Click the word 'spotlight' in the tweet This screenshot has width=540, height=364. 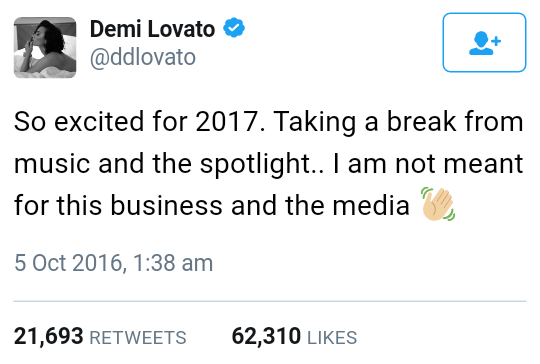[x=255, y=164]
